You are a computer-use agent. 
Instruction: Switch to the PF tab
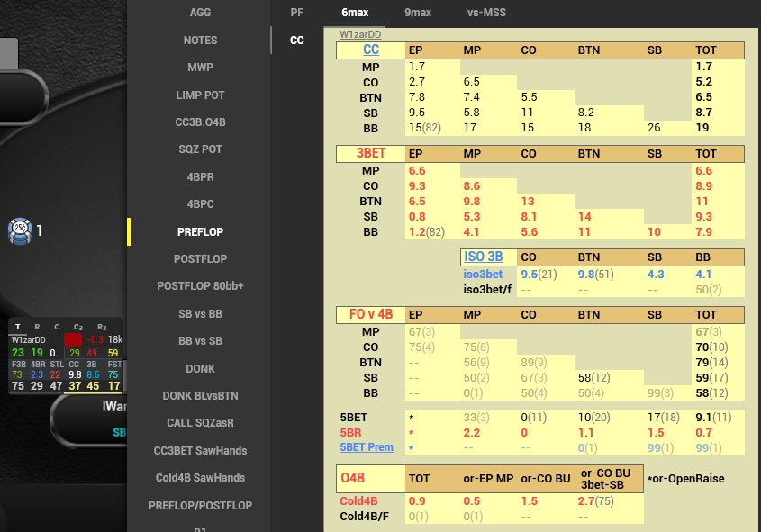[296, 13]
